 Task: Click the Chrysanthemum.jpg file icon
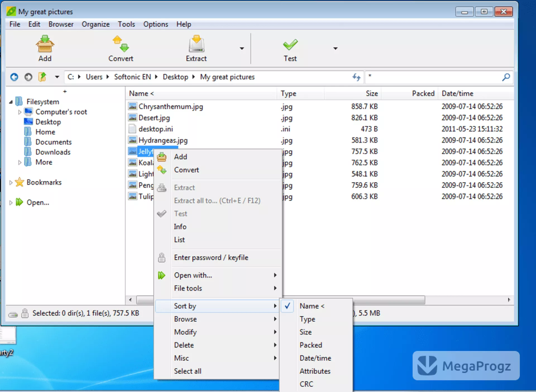coord(133,106)
